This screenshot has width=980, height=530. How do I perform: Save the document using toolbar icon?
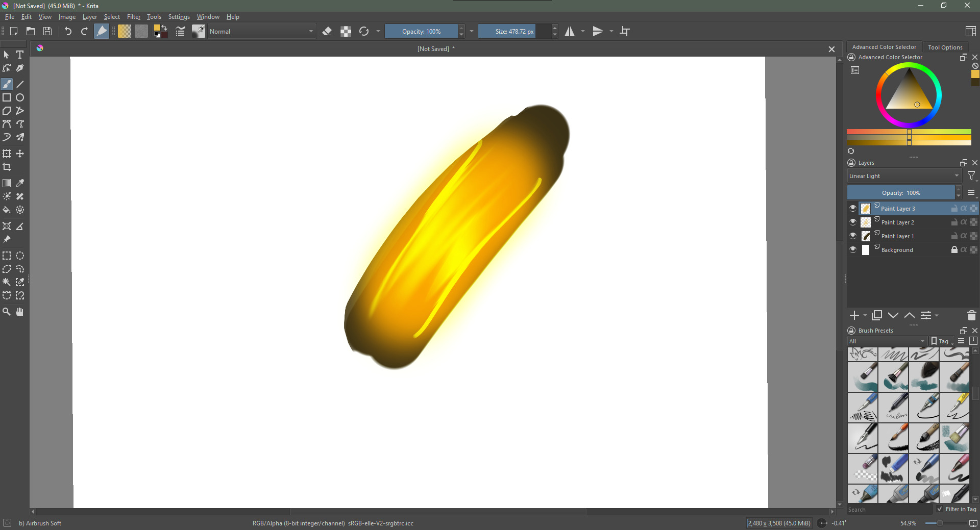click(x=47, y=31)
